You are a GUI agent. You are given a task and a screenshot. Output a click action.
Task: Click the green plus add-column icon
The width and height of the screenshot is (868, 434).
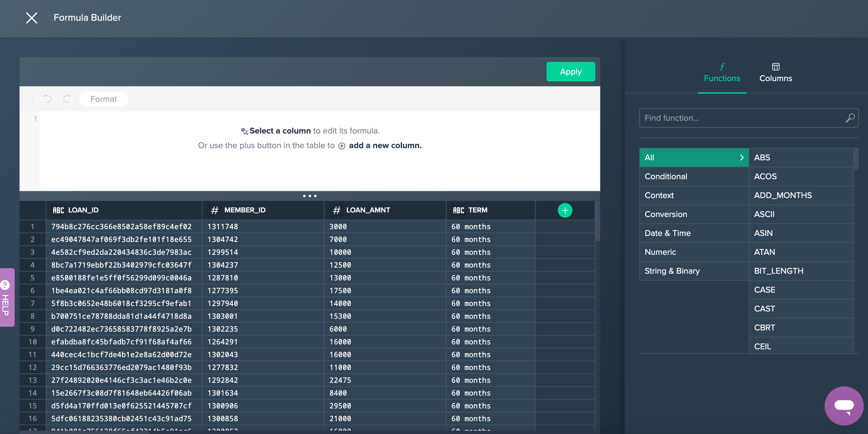pyautogui.click(x=565, y=210)
